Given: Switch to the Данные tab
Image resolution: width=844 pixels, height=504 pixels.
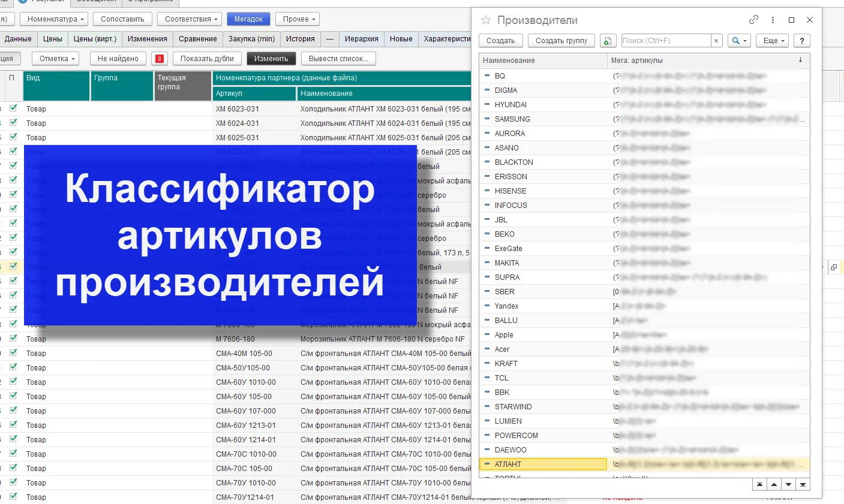Looking at the screenshot, I should coord(18,39).
